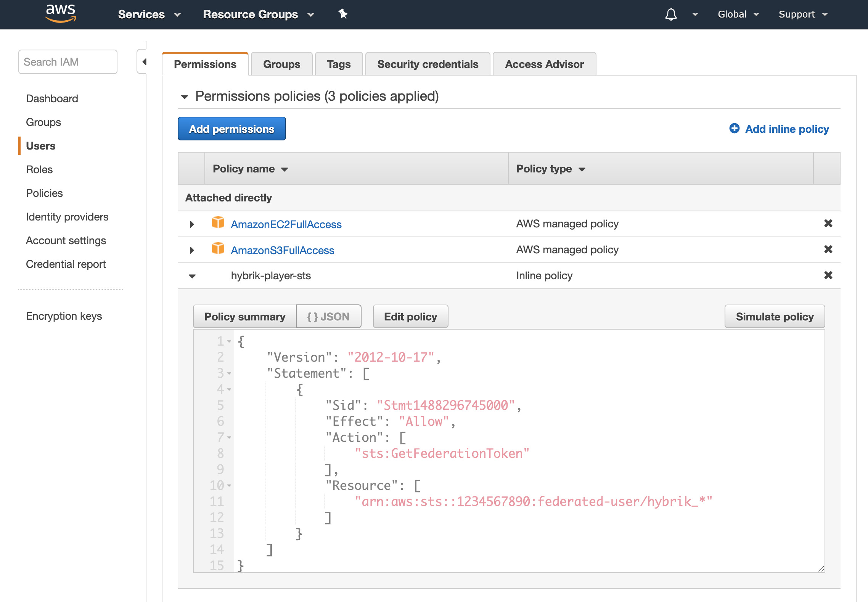Viewport: 868px width, 602px height.
Task: Click the Add inline policy link
Action: 787,129
